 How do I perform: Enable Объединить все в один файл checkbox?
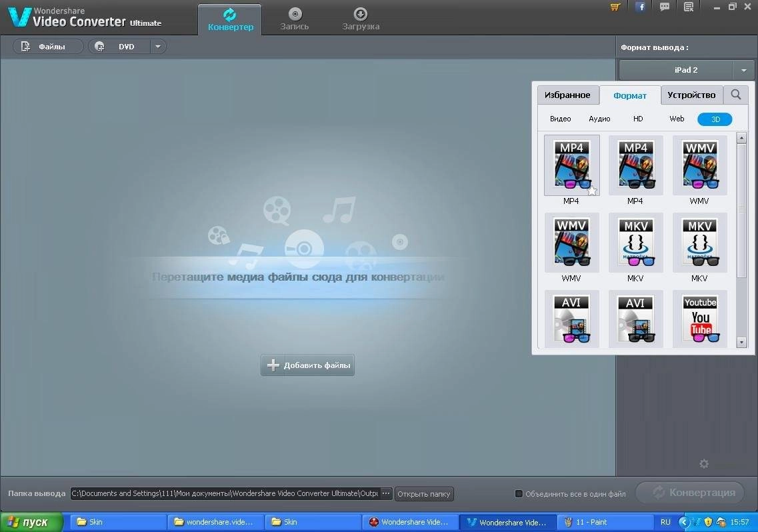tap(519, 494)
